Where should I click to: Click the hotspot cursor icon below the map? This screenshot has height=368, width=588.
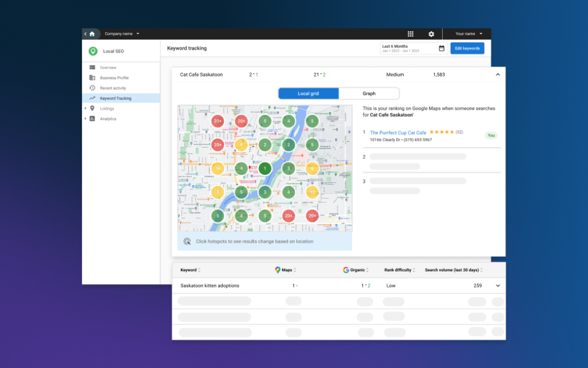point(187,241)
